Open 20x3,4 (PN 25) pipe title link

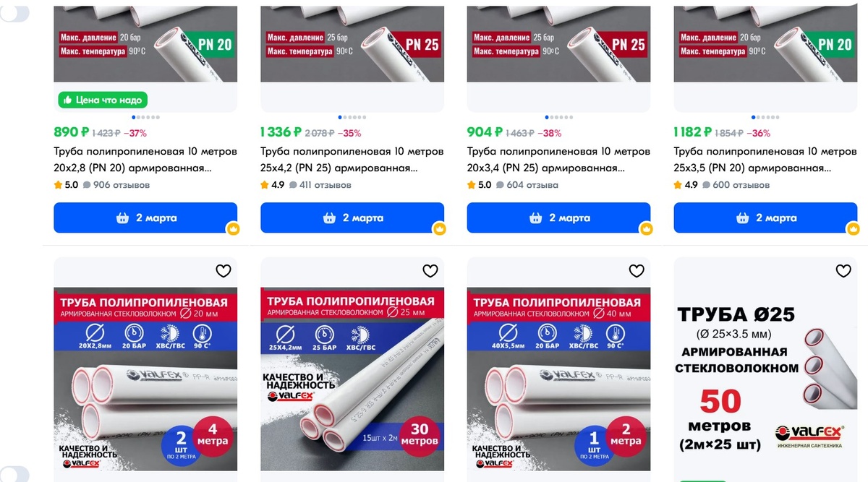coord(558,160)
